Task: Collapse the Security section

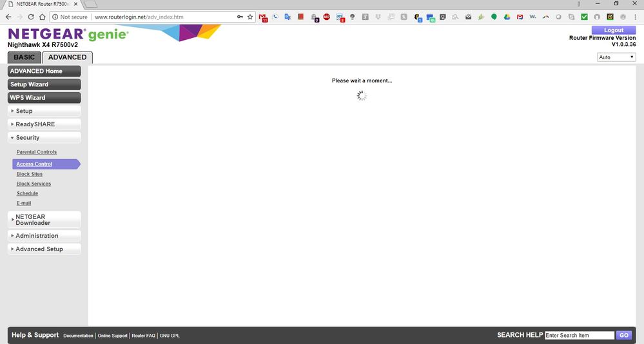Action: pyautogui.click(x=44, y=137)
